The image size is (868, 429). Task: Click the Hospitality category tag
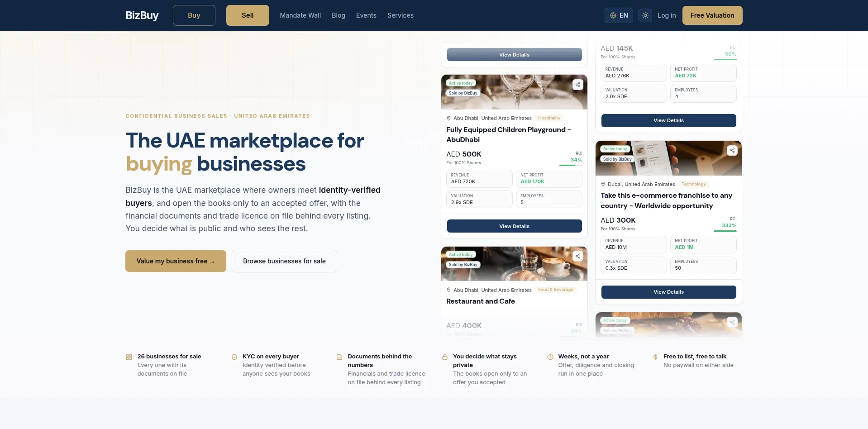pyautogui.click(x=549, y=118)
